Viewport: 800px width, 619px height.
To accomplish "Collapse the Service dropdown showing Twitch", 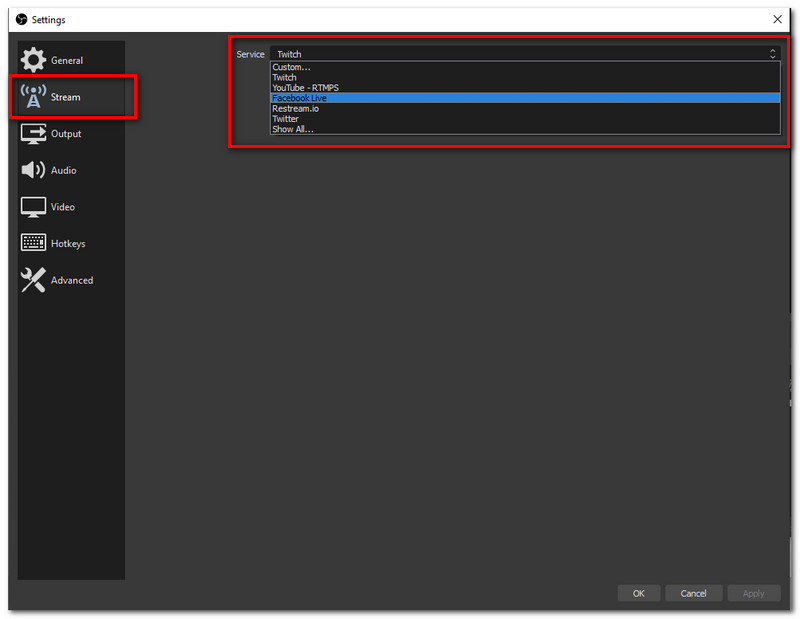I will click(x=525, y=54).
